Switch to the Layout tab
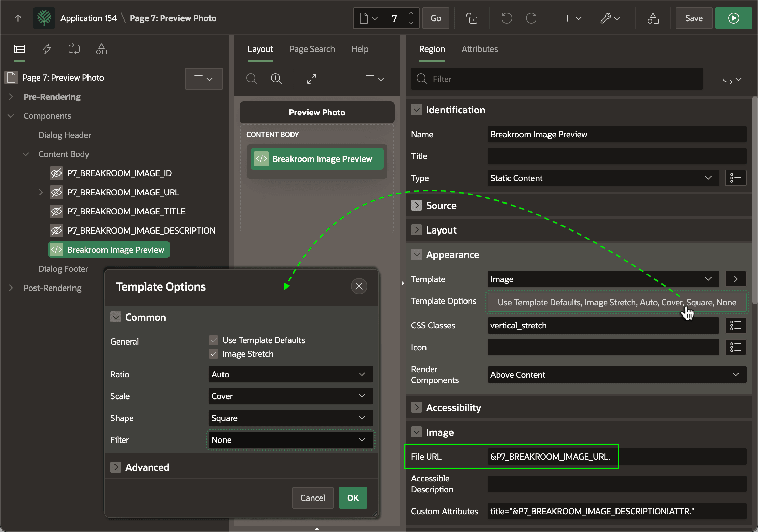This screenshot has height=532, width=758. pos(260,49)
